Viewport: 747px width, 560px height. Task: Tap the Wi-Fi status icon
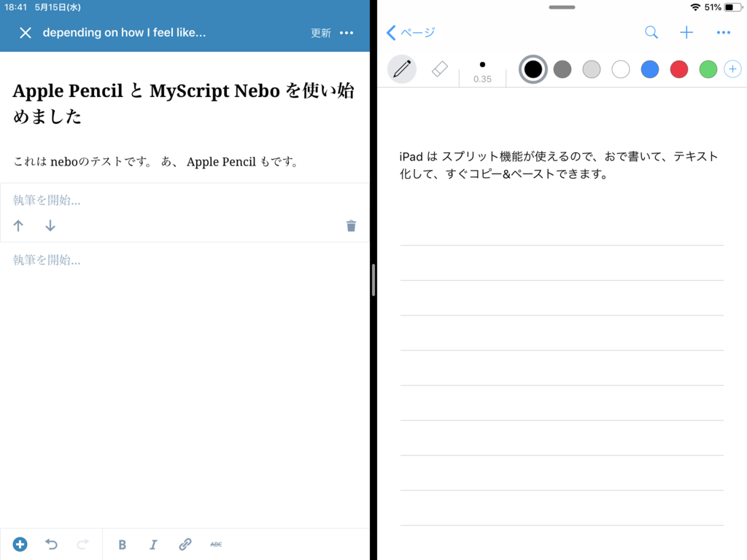click(x=695, y=7)
